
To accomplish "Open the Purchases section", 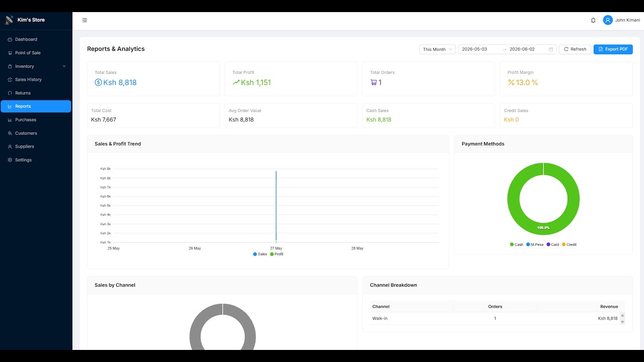I will (x=36, y=120).
